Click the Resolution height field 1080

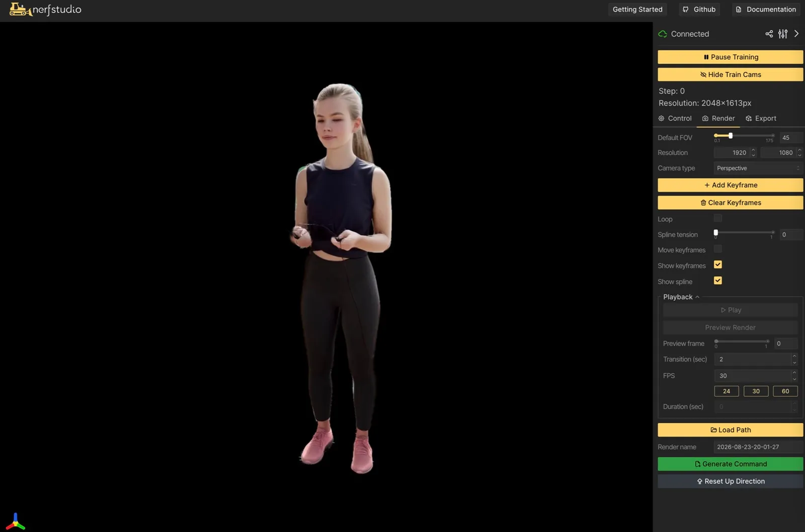click(x=781, y=152)
